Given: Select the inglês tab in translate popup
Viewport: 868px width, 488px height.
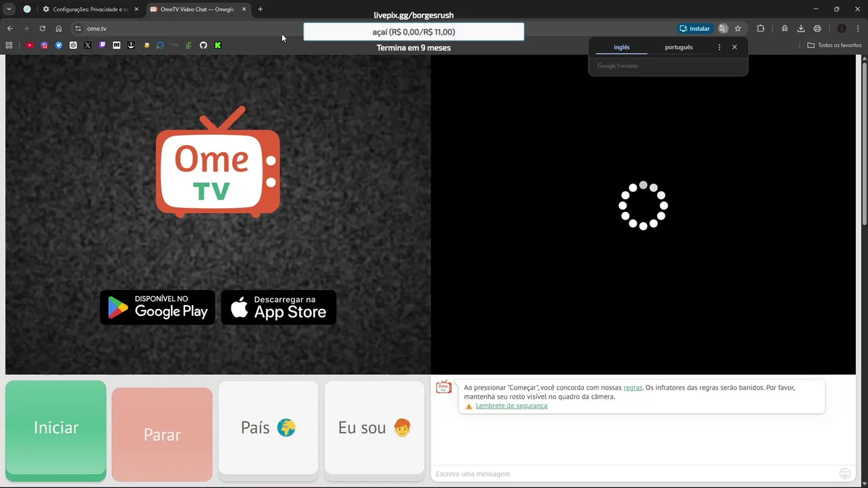Looking at the screenshot, I should point(622,47).
